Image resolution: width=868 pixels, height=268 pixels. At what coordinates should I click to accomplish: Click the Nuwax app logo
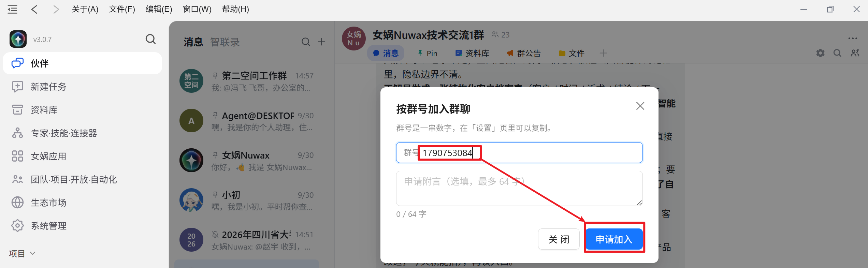[18, 39]
